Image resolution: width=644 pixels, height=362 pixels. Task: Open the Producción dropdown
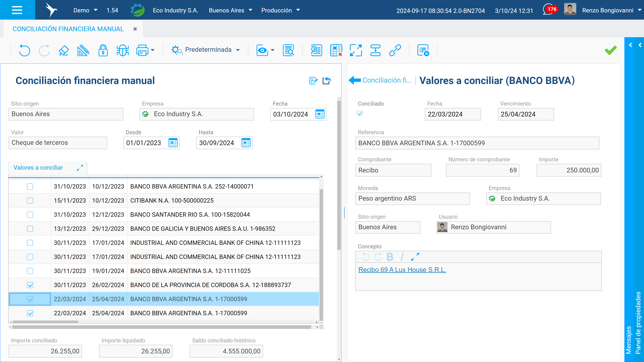pyautogui.click(x=281, y=10)
